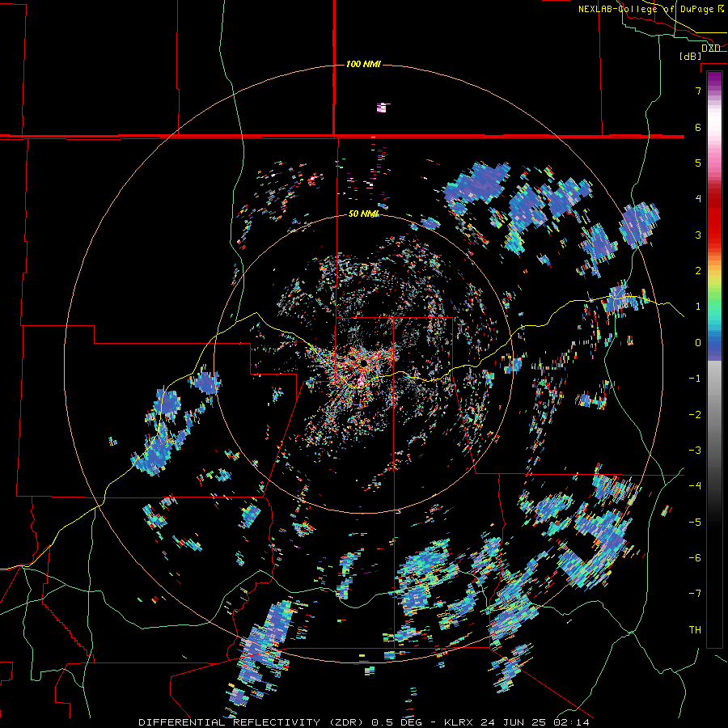Click the -6 dB scale tick label
Viewport: 728px width, 728px height.
tap(695, 558)
